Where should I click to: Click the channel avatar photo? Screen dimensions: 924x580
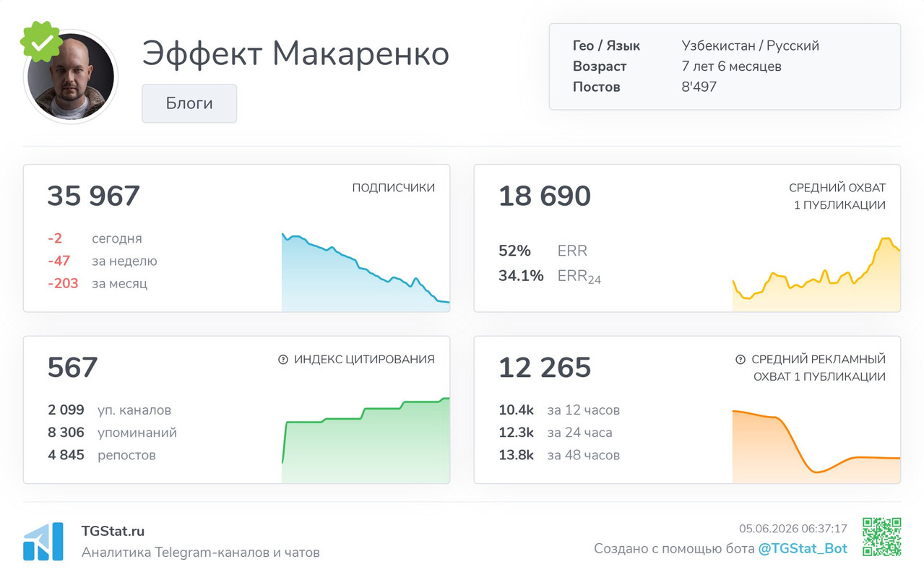(x=71, y=77)
